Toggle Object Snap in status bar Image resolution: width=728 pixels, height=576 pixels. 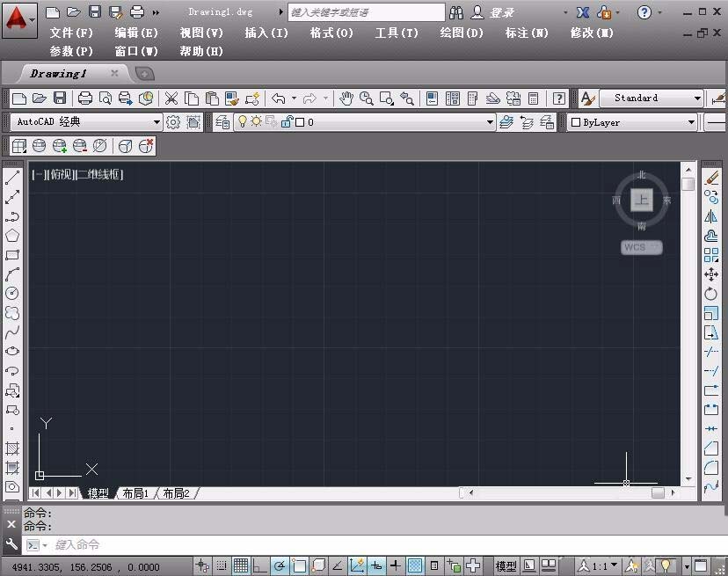[299, 565]
